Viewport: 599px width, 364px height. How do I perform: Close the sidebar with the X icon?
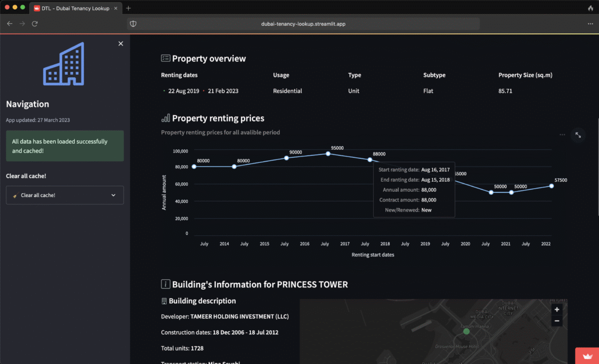coord(121,44)
